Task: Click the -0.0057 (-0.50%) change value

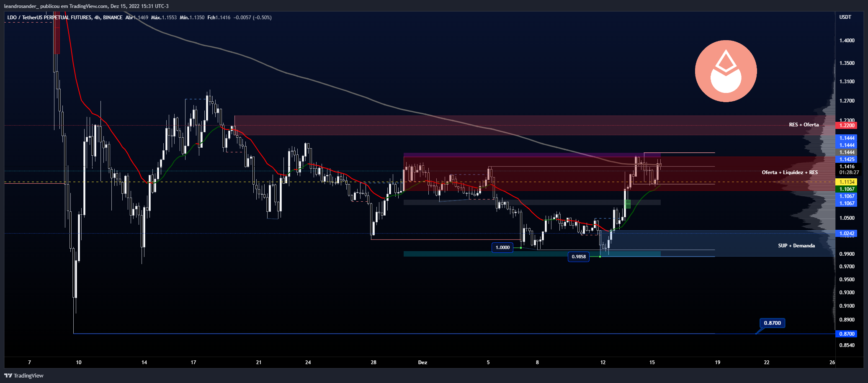Action: click(x=252, y=18)
